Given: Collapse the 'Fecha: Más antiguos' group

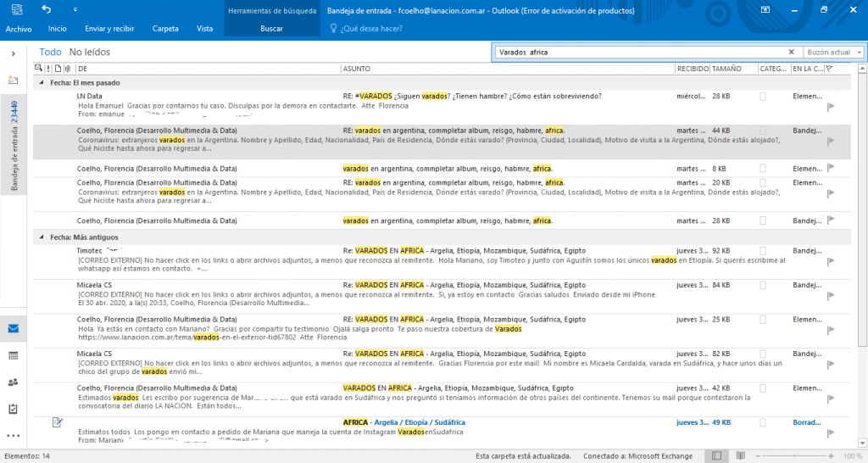Looking at the screenshot, I should pyautogui.click(x=41, y=237).
